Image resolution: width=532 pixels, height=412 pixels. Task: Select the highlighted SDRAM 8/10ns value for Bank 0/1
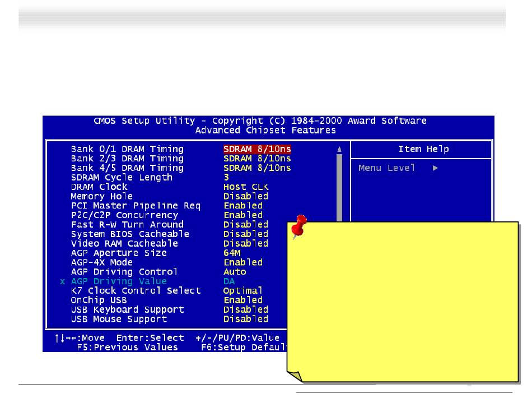[257, 149]
